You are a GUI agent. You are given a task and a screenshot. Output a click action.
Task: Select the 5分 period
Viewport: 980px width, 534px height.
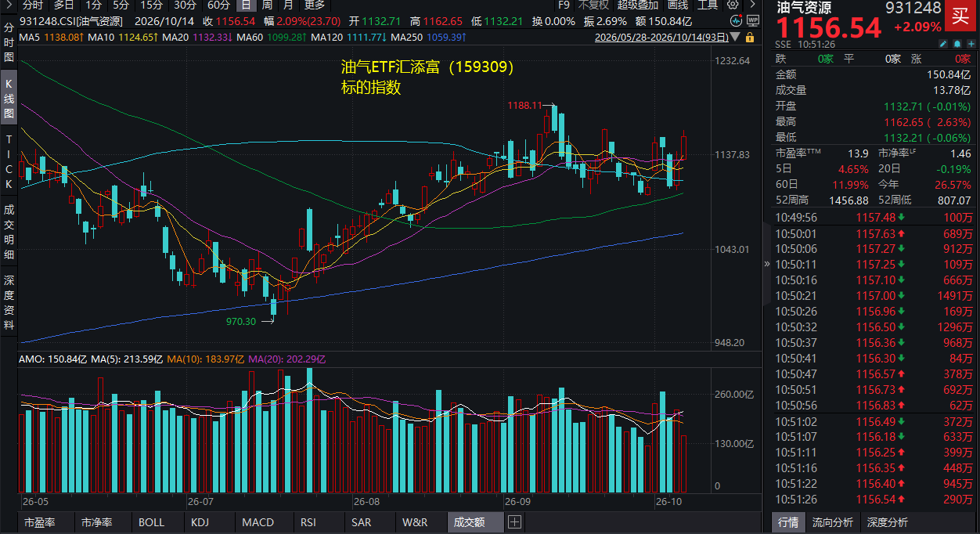pyautogui.click(x=121, y=5)
